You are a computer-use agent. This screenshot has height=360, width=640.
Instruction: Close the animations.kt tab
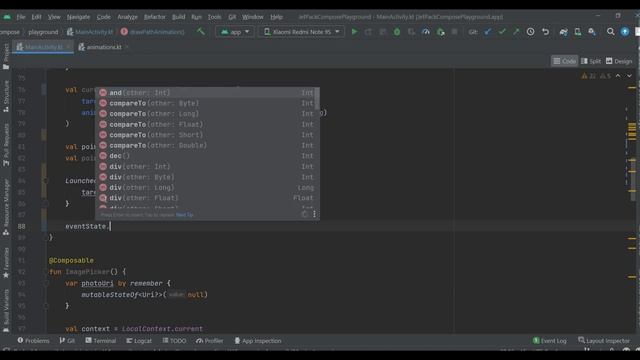tap(127, 47)
